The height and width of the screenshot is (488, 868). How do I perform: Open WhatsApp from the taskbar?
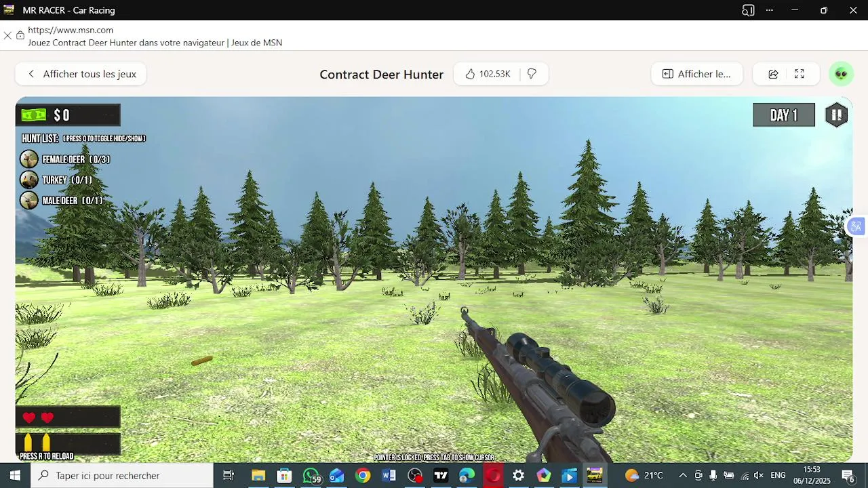[311, 476]
